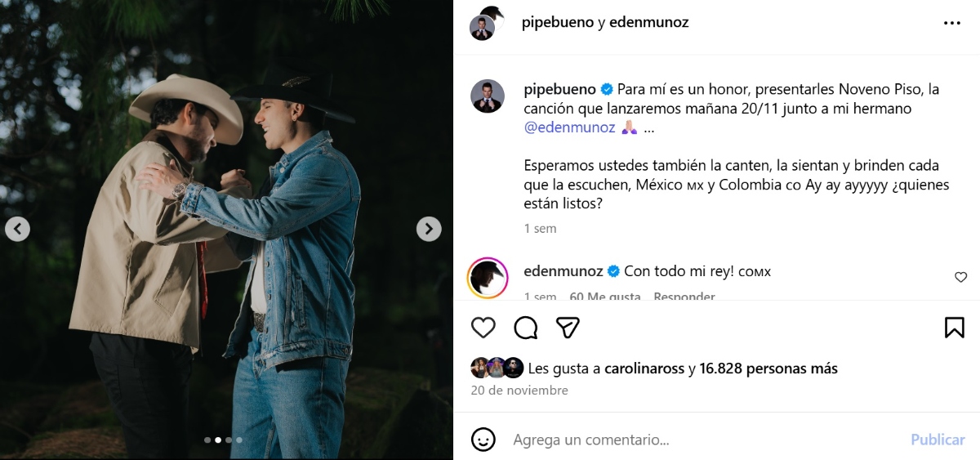The width and height of the screenshot is (980, 460).
Task: Click edenmunoz username in comment
Action: (563, 271)
